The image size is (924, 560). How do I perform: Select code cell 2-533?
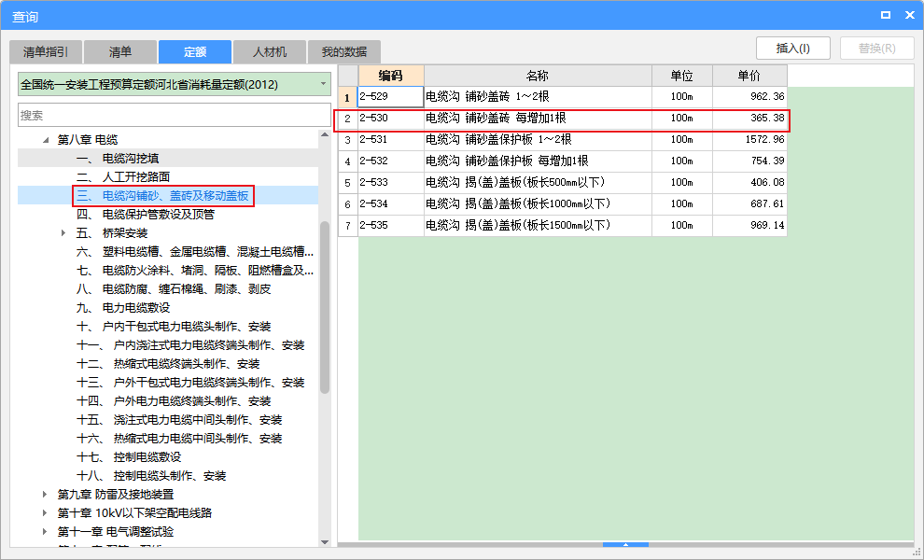pos(391,182)
